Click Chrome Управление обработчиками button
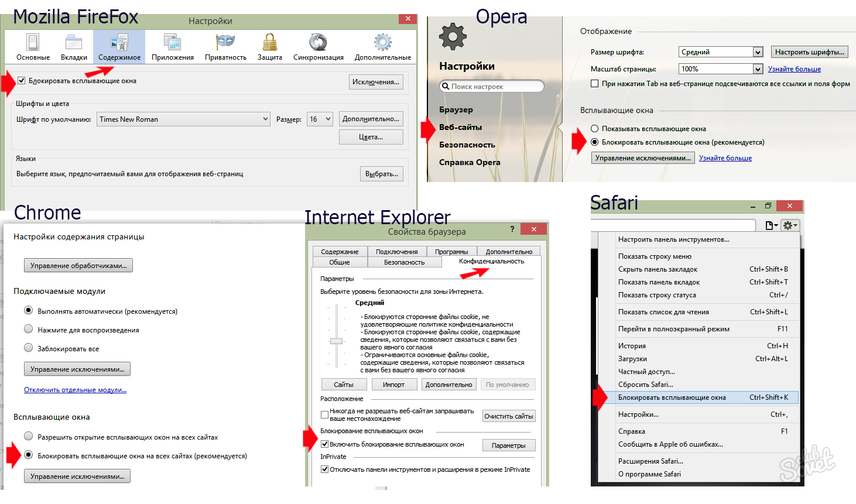856x504 pixels. [78, 265]
